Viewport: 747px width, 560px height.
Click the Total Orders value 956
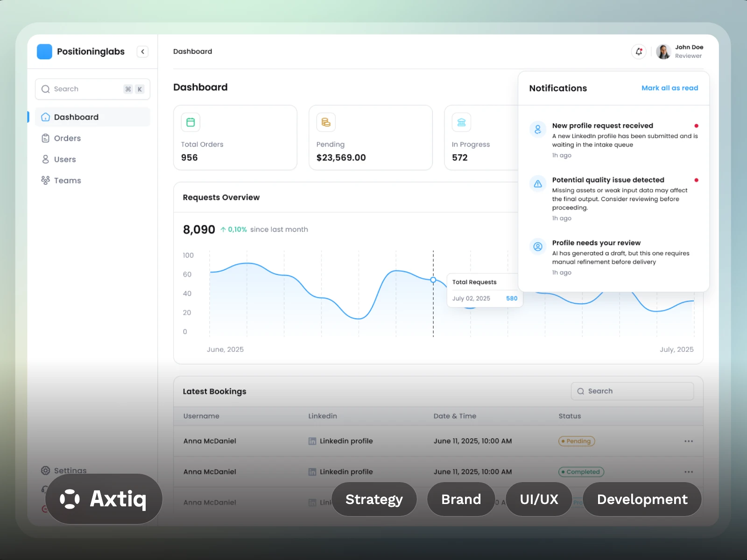click(x=190, y=158)
